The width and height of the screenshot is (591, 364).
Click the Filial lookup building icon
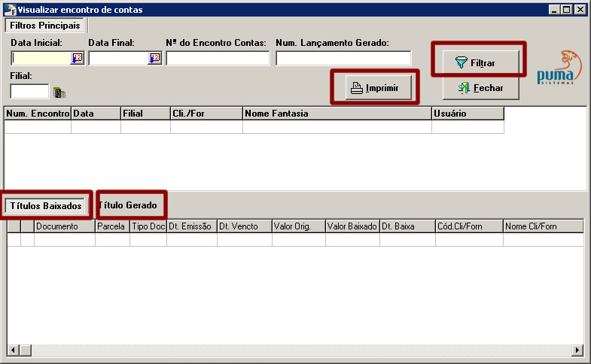(x=59, y=92)
